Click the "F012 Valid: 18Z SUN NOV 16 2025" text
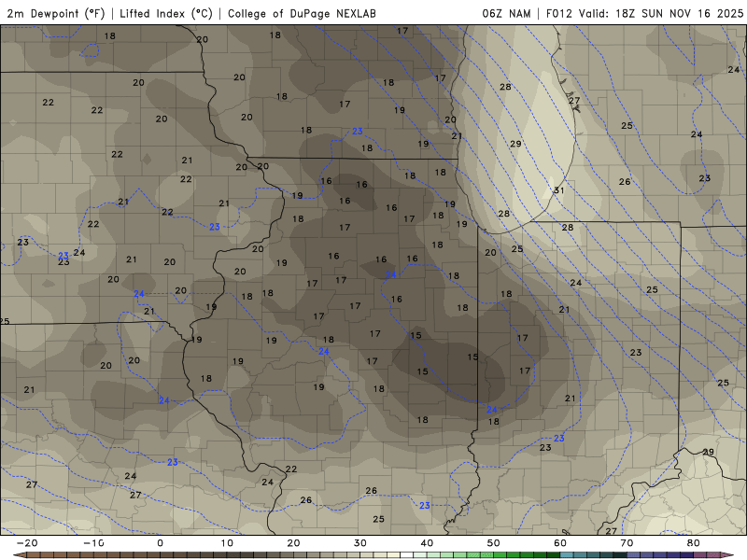The width and height of the screenshot is (747, 560). [x=644, y=13]
